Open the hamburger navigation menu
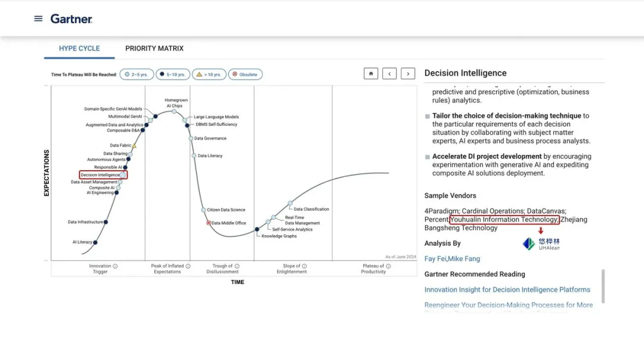The width and height of the screenshot is (644, 339). [x=38, y=19]
